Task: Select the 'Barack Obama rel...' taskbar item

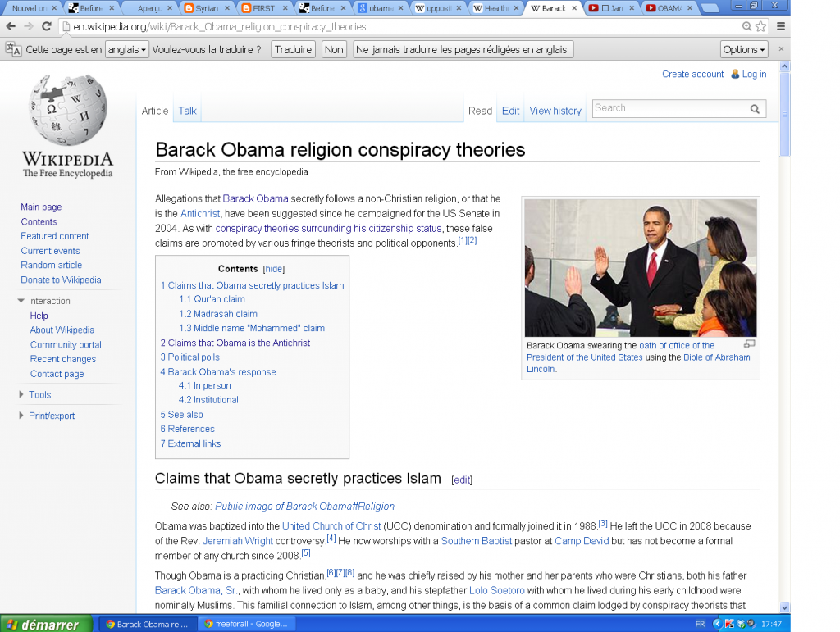Action: coord(147,624)
